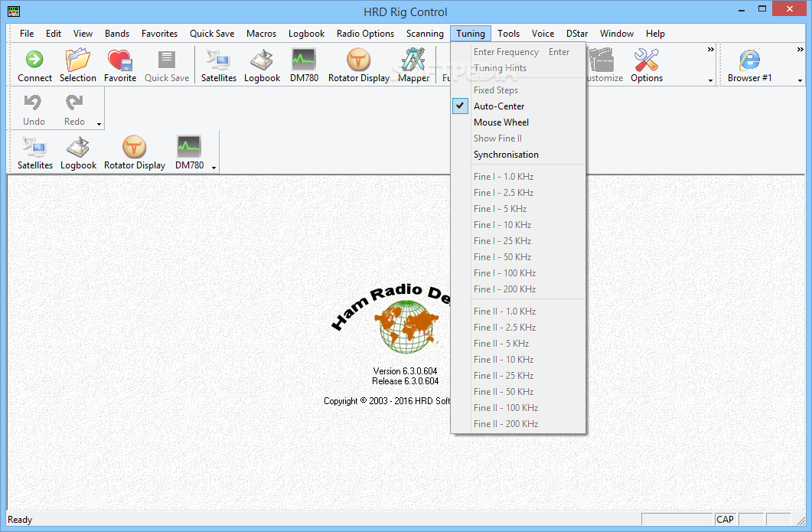The height and width of the screenshot is (532, 812).
Task: Open the Radio Options menu
Action: (x=365, y=34)
